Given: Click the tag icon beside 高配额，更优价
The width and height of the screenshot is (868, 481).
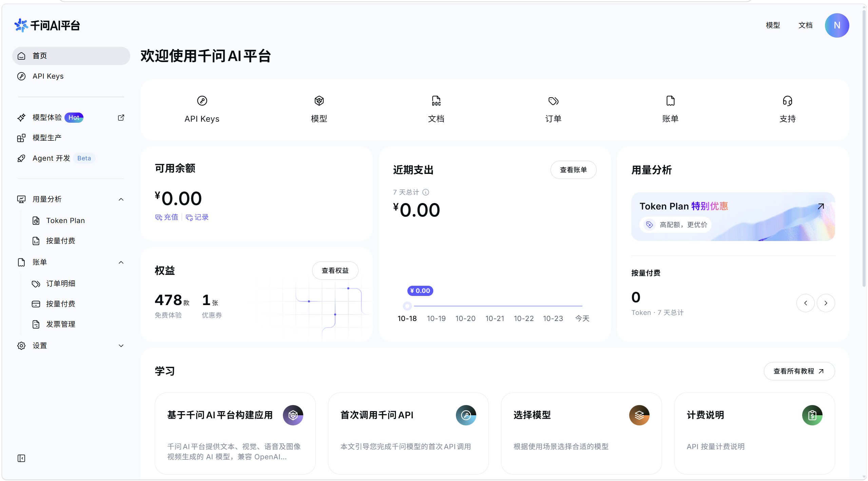Looking at the screenshot, I should [x=650, y=224].
